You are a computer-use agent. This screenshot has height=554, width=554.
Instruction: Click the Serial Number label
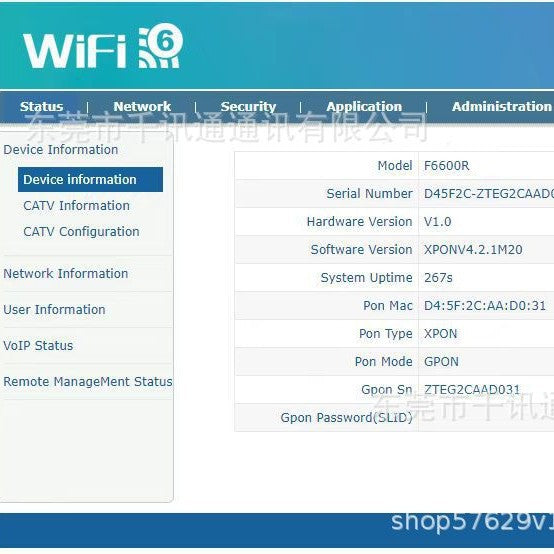pos(369,194)
